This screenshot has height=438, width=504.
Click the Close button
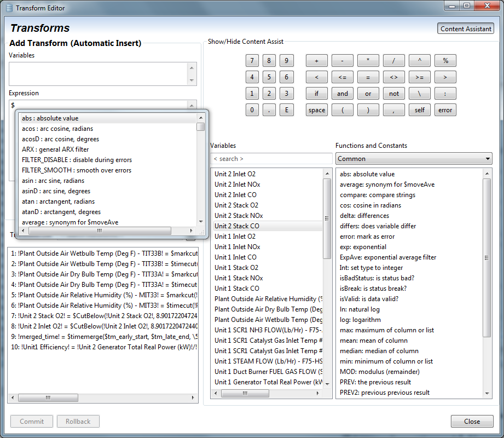[x=472, y=422]
